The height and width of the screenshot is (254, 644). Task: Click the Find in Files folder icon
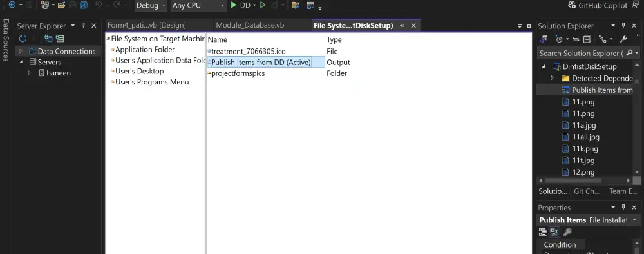295,5
